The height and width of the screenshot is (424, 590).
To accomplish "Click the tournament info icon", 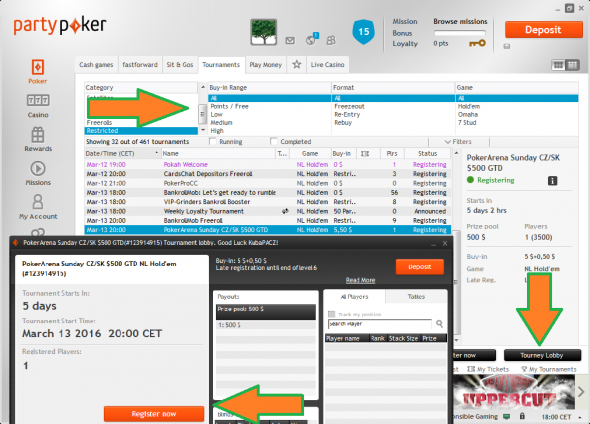I will coord(552,181).
